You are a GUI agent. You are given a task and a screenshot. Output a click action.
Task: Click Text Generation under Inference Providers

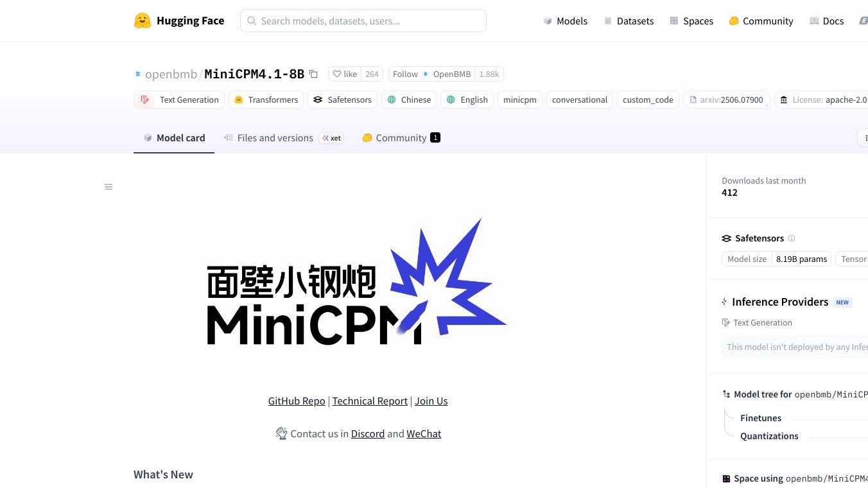tap(763, 322)
